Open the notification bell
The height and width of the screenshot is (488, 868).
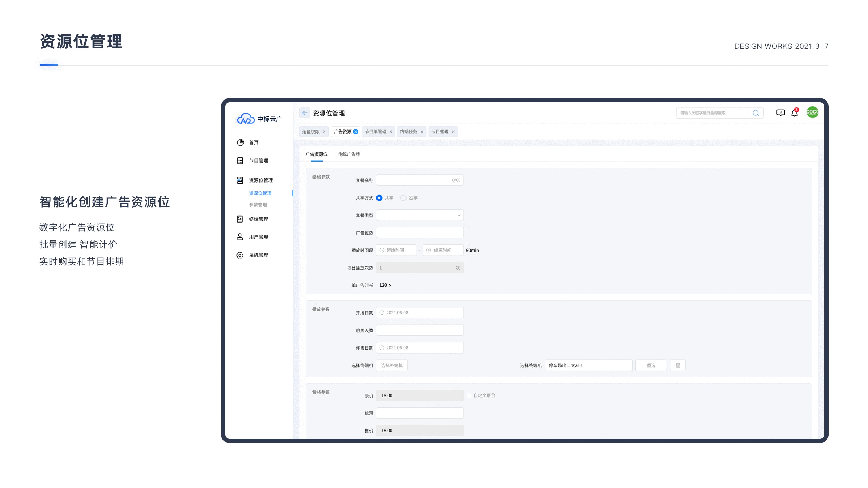point(795,113)
